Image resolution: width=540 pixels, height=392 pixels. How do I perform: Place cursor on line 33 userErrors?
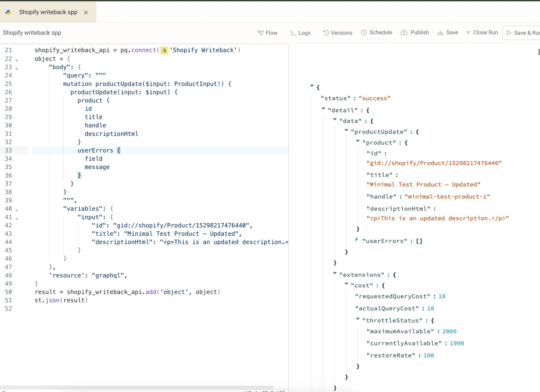95,150
